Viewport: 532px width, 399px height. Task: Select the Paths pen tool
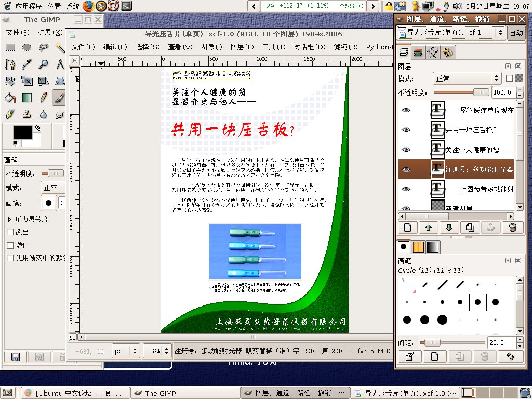pos(10,64)
